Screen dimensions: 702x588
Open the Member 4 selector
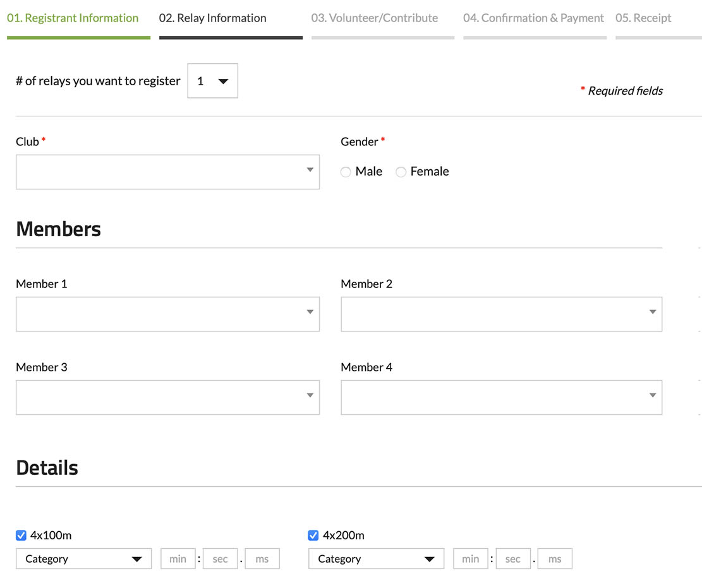click(x=501, y=397)
